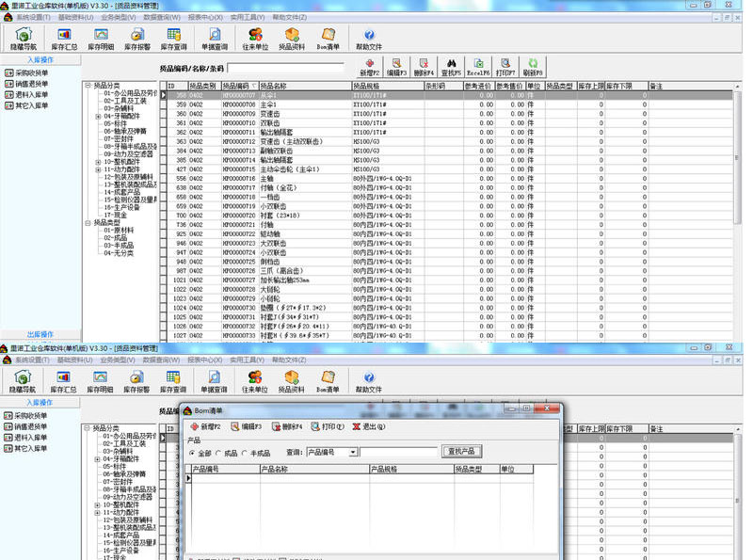Image resolution: width=753 pixels, height=560 pixels.
Task: Expand 04-牙箱配件 node in lower window tree
Action: pos(97,459)
